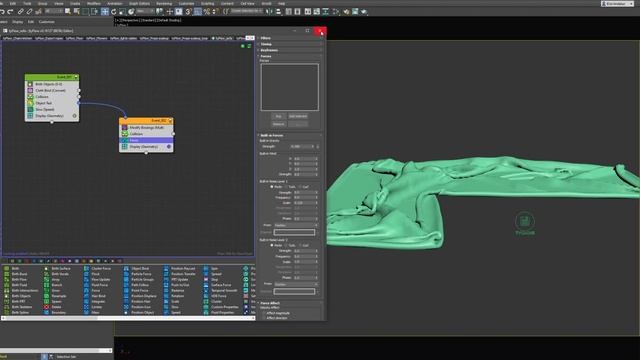
Task: Pick the Rotation operator in depot
Action: point(178,296)
